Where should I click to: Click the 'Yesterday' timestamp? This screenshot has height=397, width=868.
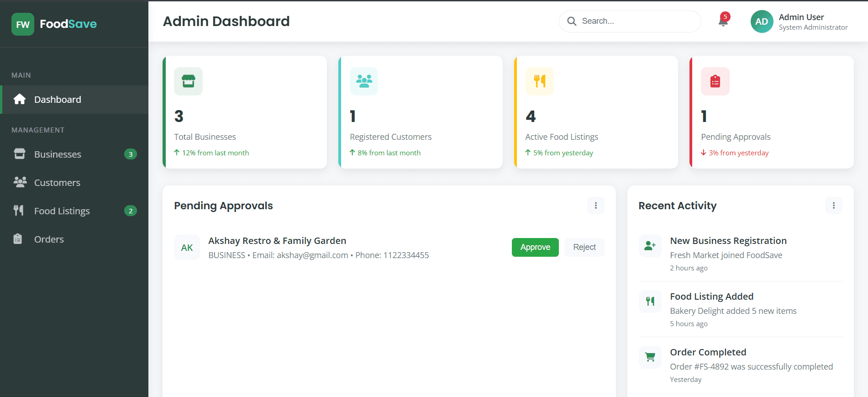click(x=686, y=380)
